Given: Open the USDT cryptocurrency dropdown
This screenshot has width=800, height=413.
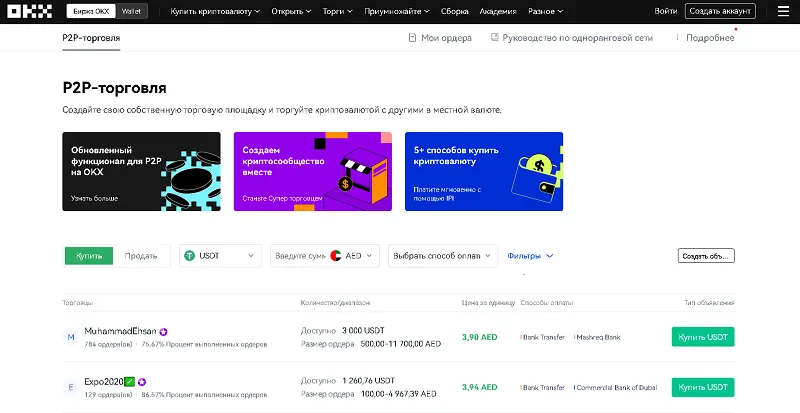Looking at the screenshot, I should click(x=220, y=256).
